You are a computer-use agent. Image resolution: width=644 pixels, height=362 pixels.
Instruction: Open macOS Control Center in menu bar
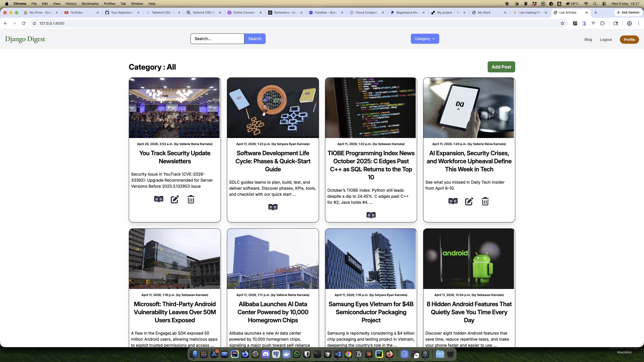pos(604,4)
